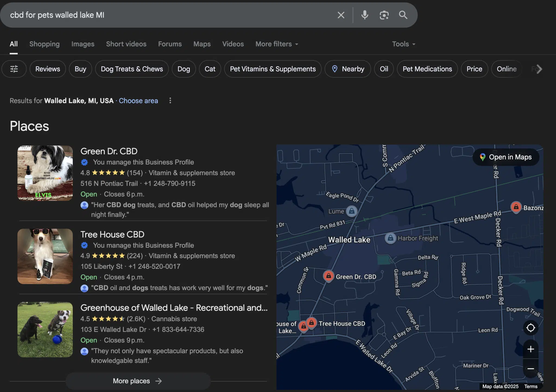
Task: Switch to the Short videos tab
Action: 126,44
